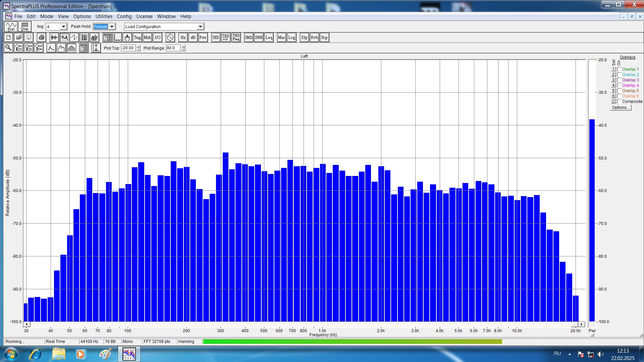Open the Utilities menu

tap(104, 16)
